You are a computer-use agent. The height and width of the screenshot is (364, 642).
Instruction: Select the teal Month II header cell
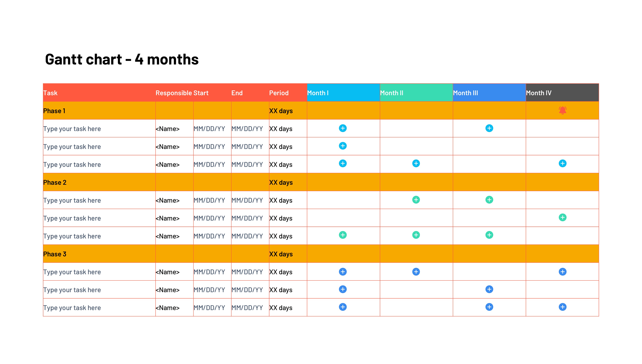(416, 93)
